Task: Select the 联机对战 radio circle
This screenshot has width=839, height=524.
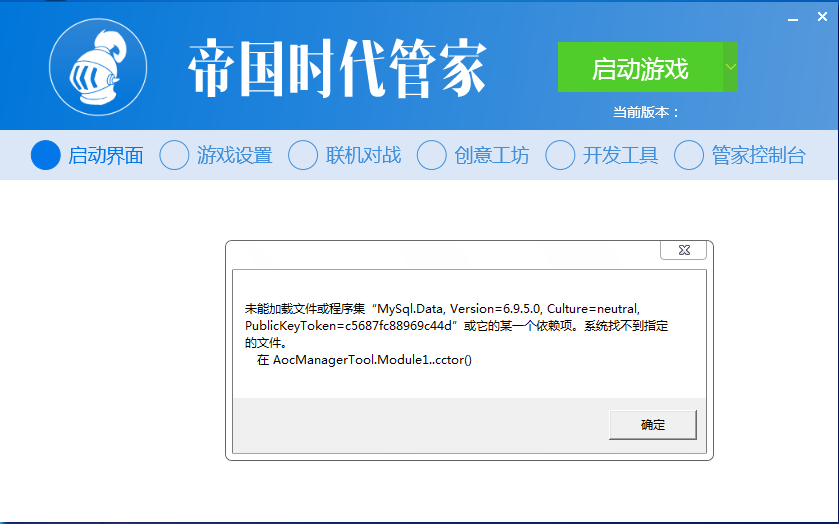Action: [303, 155]
